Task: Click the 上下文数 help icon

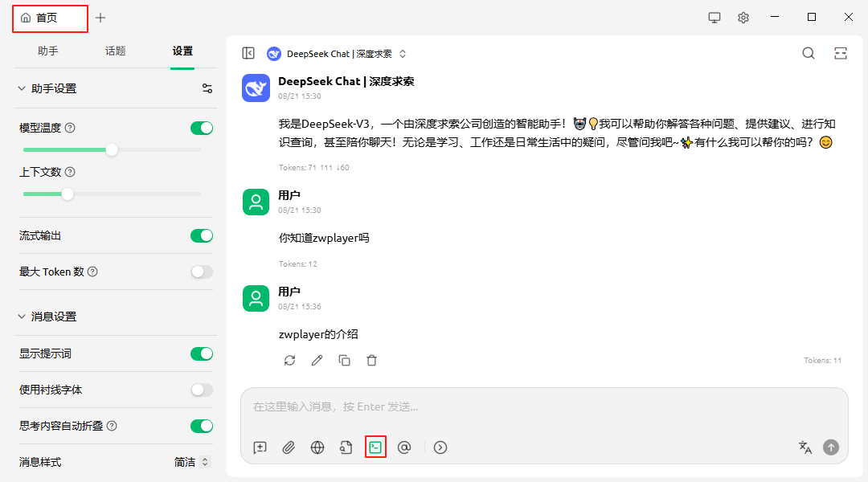Action: [x=70, y=172]
